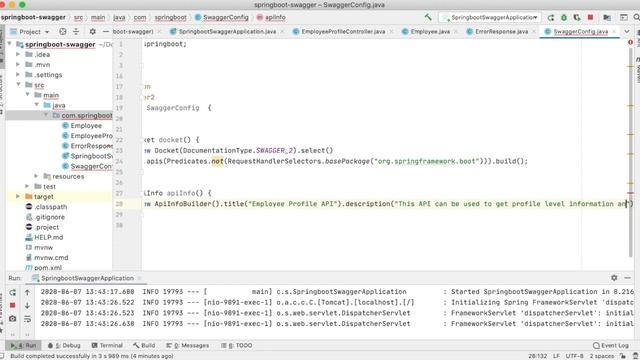Open Run panel settings gear
640x360 pixels.
tap(614, 278)
